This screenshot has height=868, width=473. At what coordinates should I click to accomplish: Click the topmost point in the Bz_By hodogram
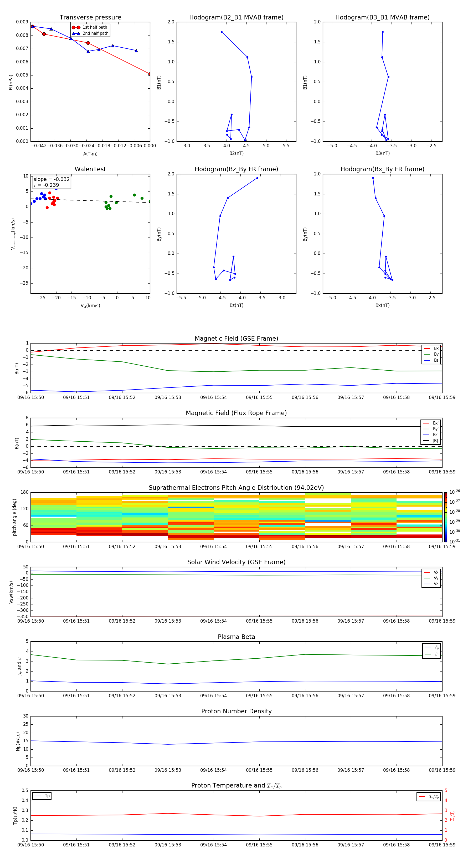pyautogui.click(x=257, y=178)
